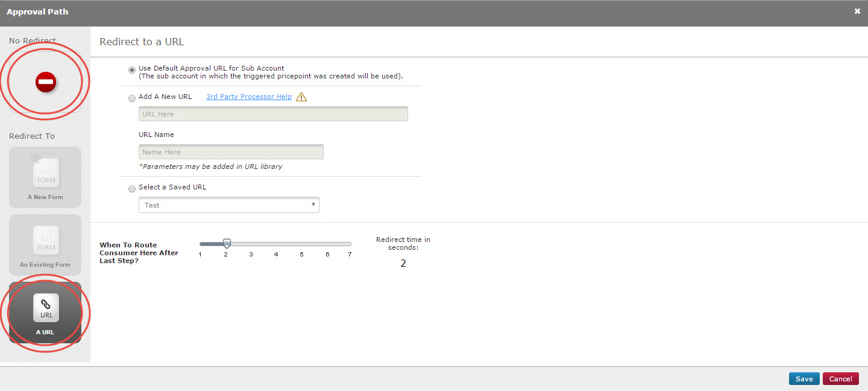The width and height of the screenshot is (868, 391).
Task: Set redirect slider to 5 seconds mark
Action: coord(301,244)
